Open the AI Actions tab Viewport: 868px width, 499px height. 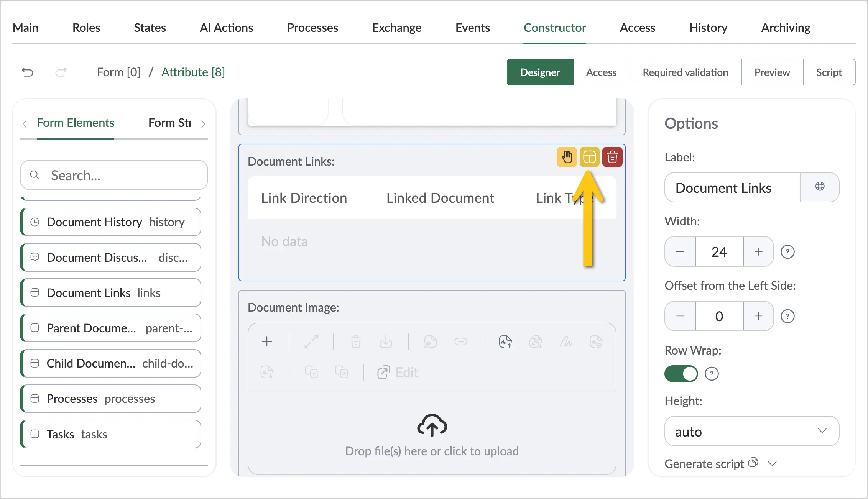(226, 28)
